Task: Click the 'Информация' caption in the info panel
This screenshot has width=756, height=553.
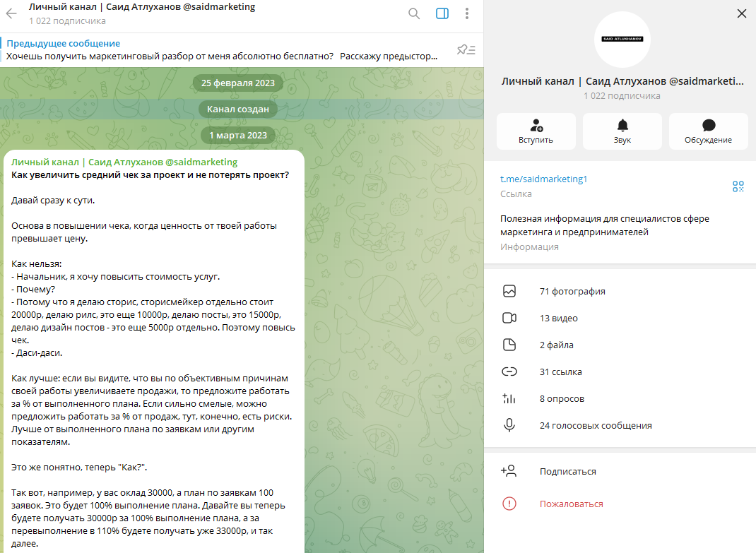Action: point(529,247)
